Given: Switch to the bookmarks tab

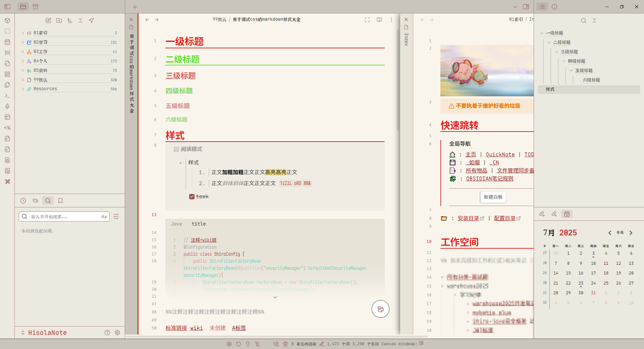Looking at the screenshot, I should pos(60,201).
